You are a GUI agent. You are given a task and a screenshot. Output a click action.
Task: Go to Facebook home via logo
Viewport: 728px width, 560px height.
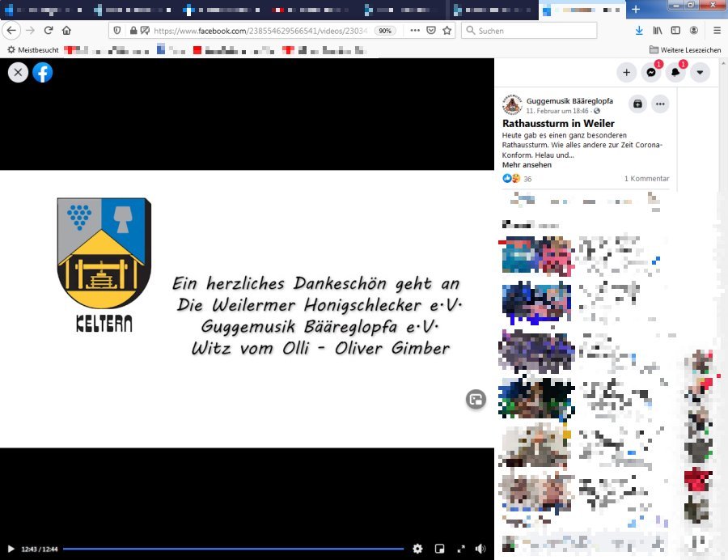point(43,73)
